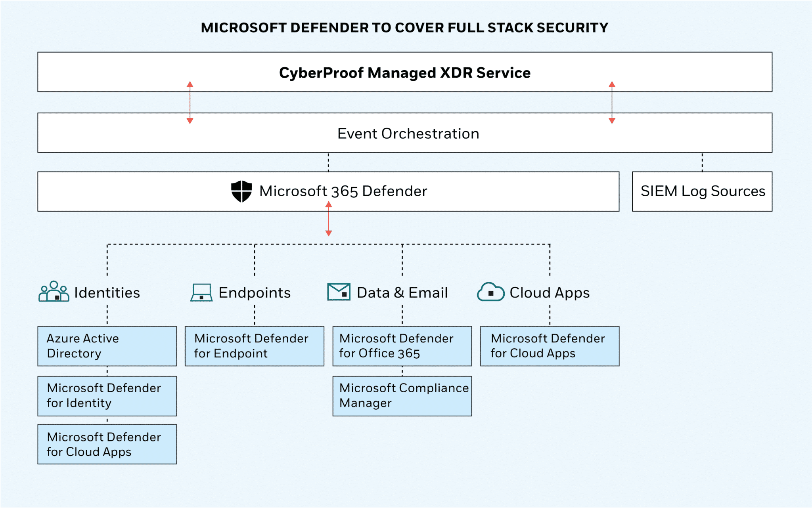Select the Event Orchestration layer
812x508 pixels.
[x=404, y=133]
